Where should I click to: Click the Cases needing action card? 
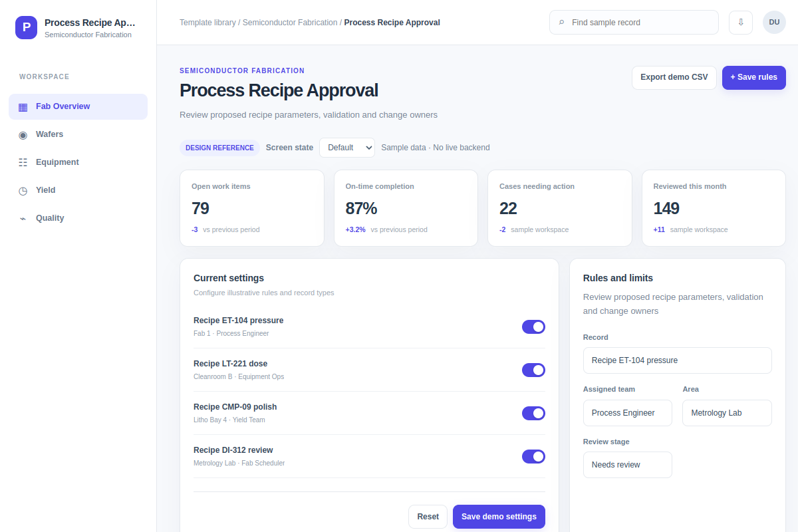[x=560, y=208]
